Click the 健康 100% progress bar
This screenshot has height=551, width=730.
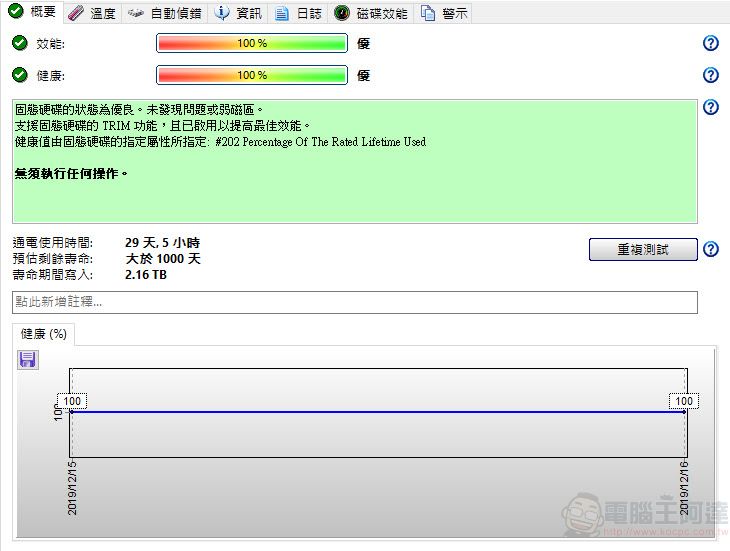(252, 75)
